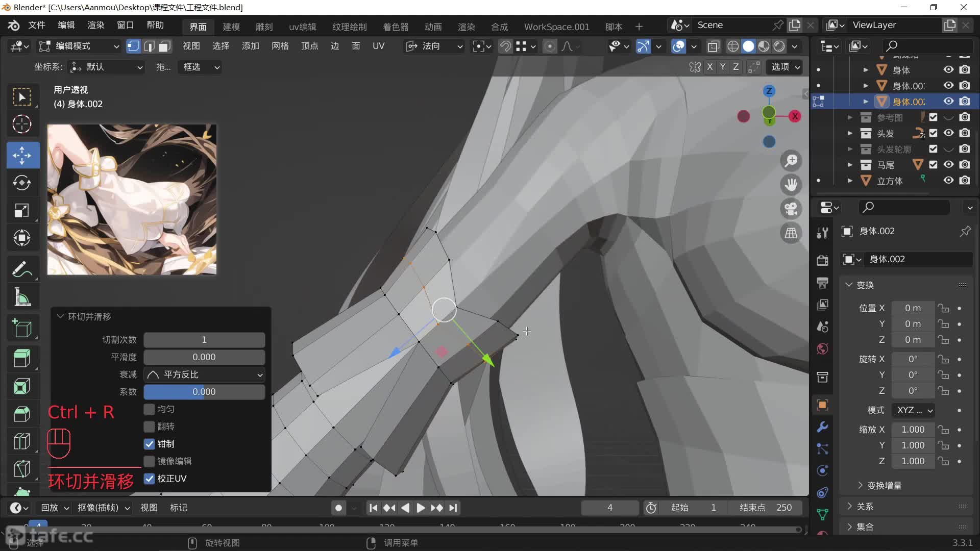Click the 标记 timeline menu
This screenshot has width=980, height=551.
pos(179,508)
